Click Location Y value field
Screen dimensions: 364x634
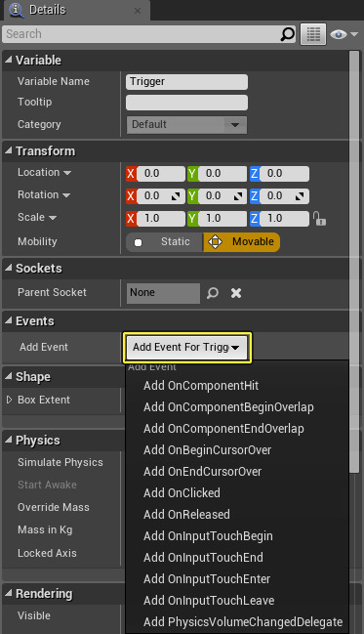(x=222, y=174)
